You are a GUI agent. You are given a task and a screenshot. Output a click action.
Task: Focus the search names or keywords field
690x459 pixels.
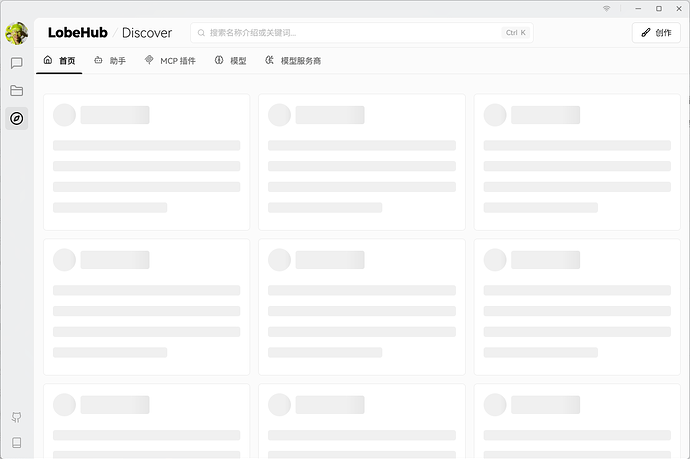362,33
